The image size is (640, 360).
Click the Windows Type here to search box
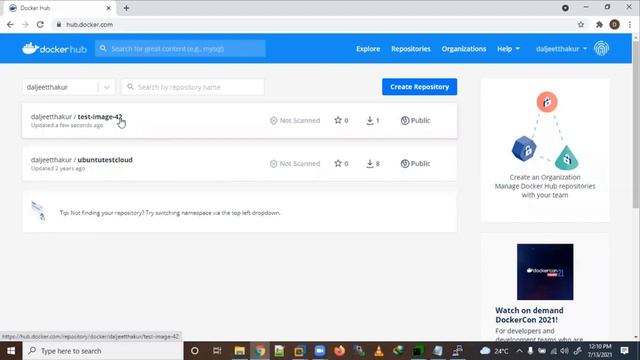click(x=103, y=351)
